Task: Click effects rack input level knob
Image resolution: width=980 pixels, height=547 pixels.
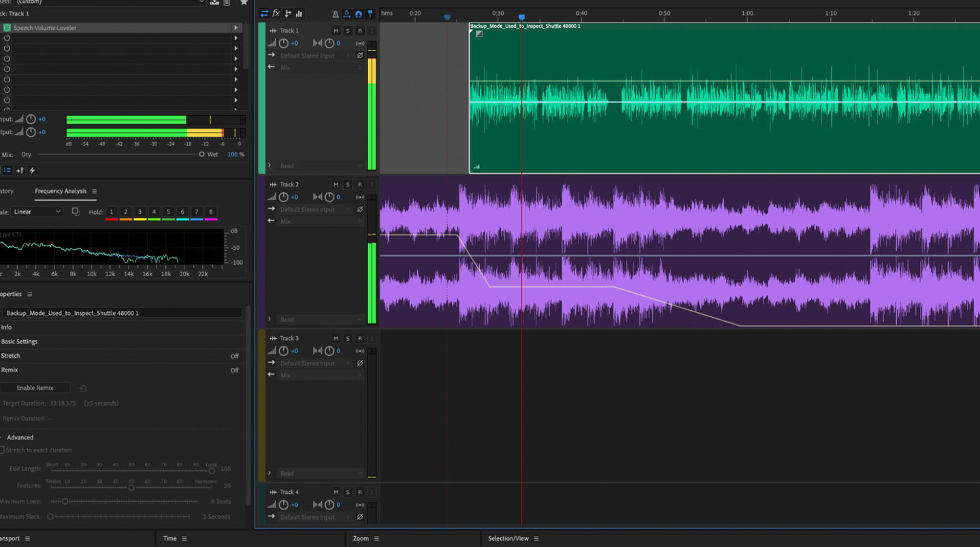Action: (x=31, y=119)
